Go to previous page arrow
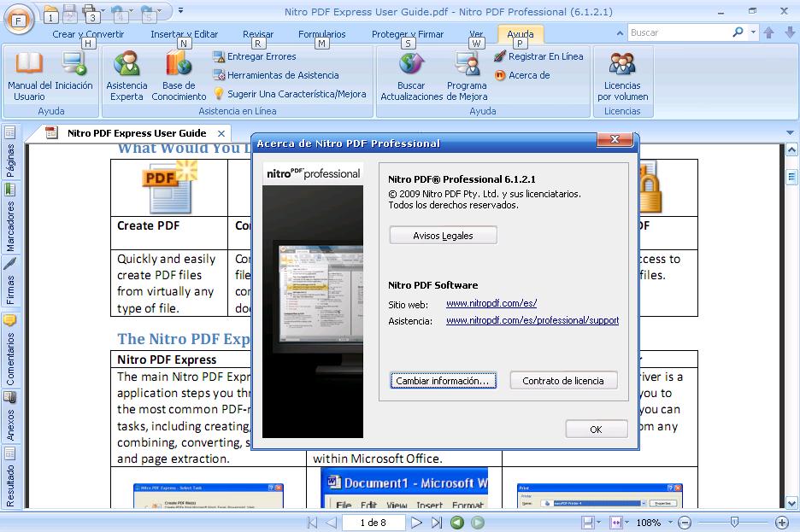Image resolution: width=800 pixels, height=532 pixels. click(x=331, y=523)
